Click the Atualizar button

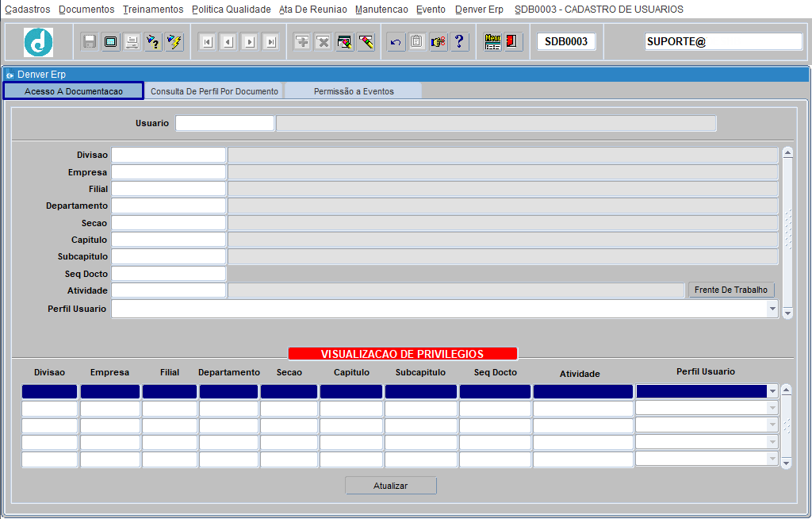(390, 486)
